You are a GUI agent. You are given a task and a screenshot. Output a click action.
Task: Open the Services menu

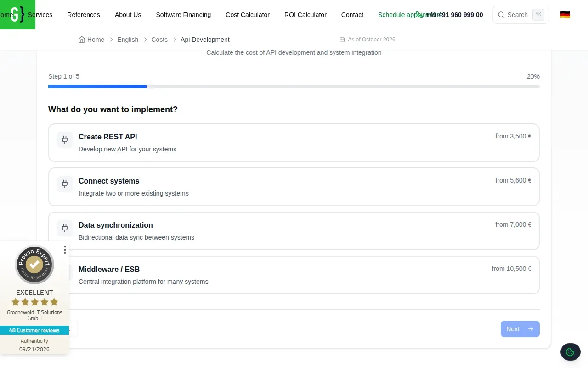40,15
